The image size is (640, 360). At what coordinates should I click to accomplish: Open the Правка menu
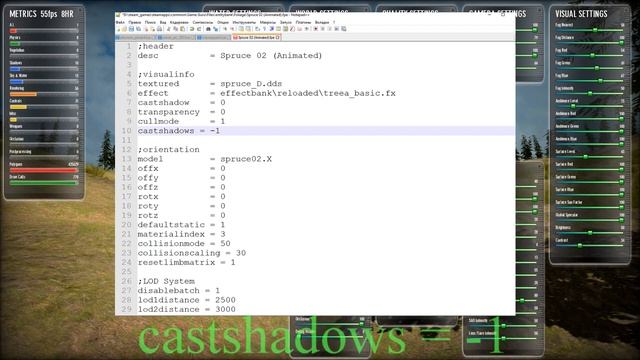pyautogui.click(x=135, y=22)
